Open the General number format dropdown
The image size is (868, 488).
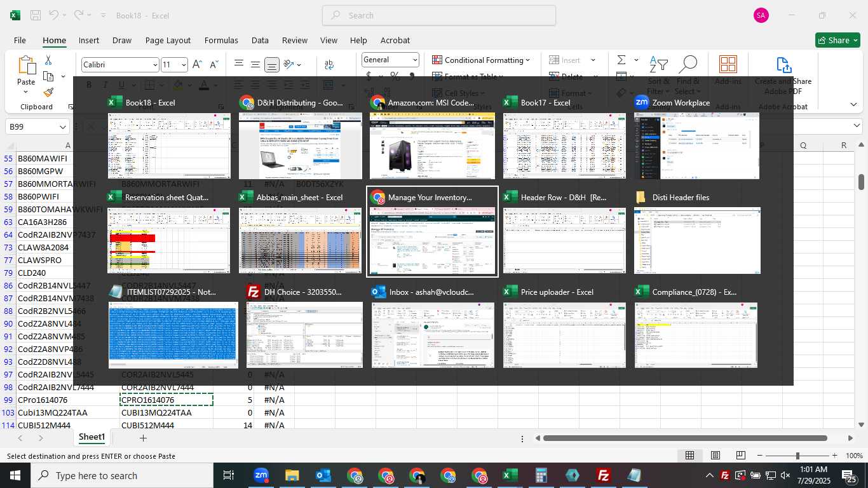coord(415,60)
